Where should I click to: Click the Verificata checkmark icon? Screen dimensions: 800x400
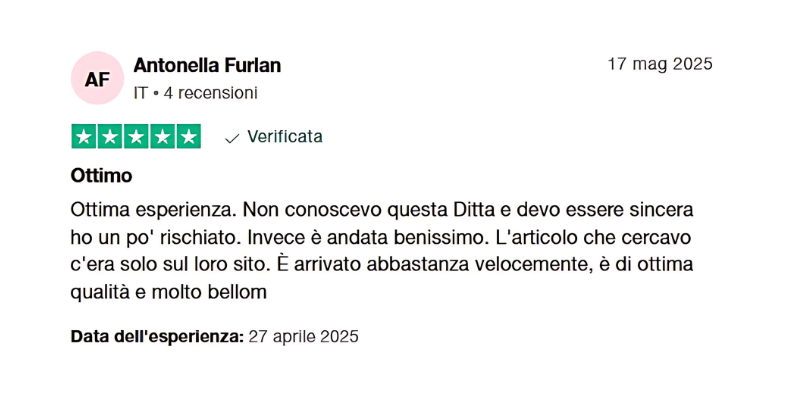(232, 138)
